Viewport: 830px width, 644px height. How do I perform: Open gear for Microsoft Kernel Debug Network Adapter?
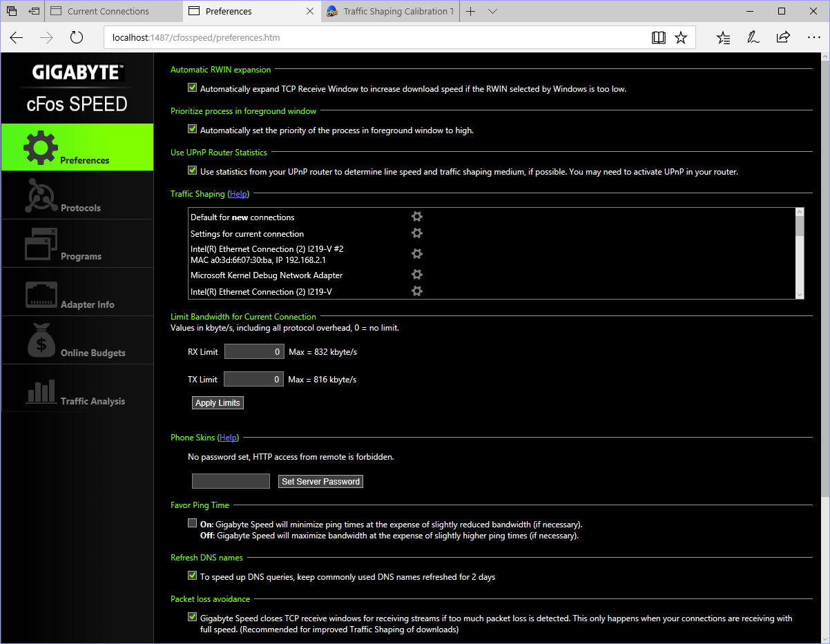coord(417,275)
